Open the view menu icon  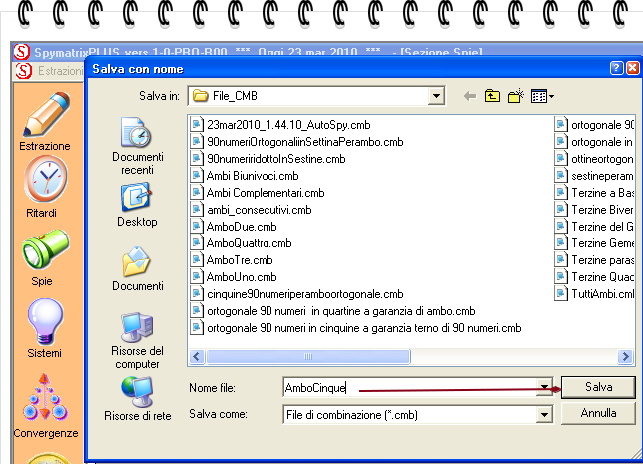(x=542, y=96)
